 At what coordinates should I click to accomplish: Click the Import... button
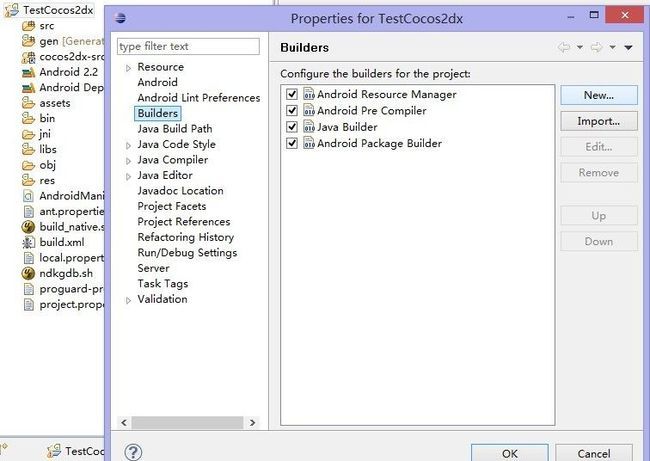599,121
